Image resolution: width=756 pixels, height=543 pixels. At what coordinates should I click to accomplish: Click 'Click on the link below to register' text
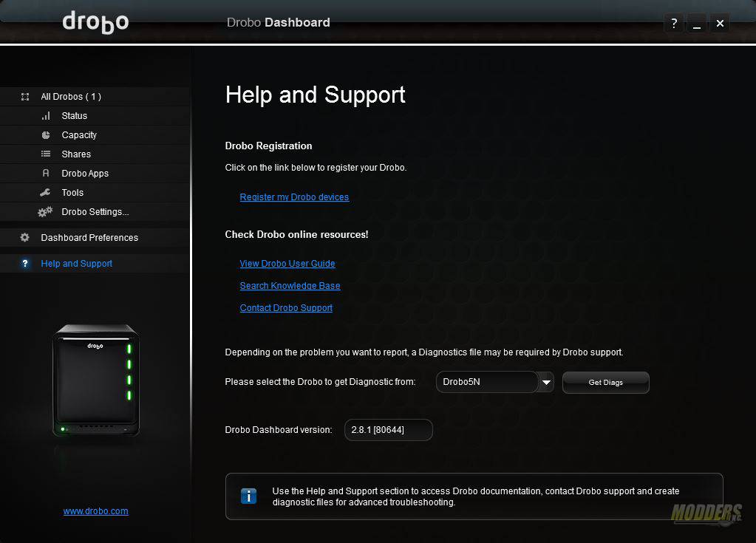tap(316, 168)
